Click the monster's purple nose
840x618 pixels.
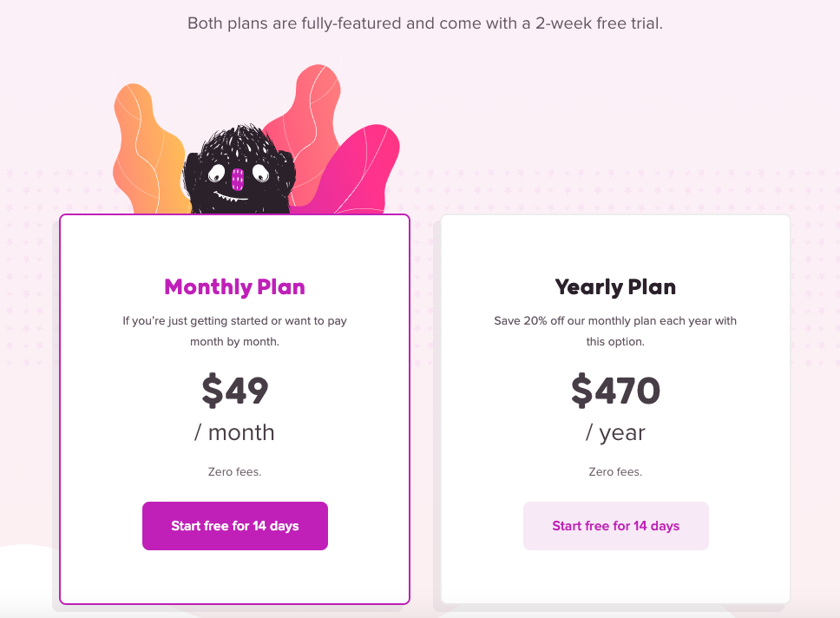click(x=237, y=179)
